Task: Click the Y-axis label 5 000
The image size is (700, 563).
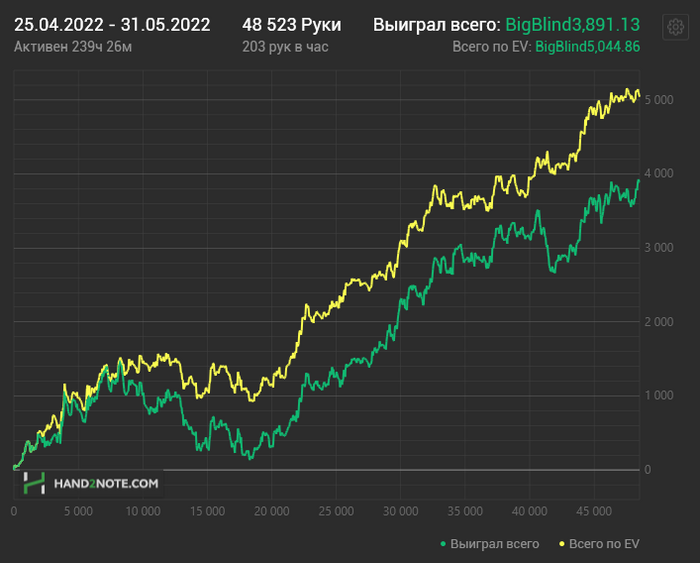Action: click(659, 100)
